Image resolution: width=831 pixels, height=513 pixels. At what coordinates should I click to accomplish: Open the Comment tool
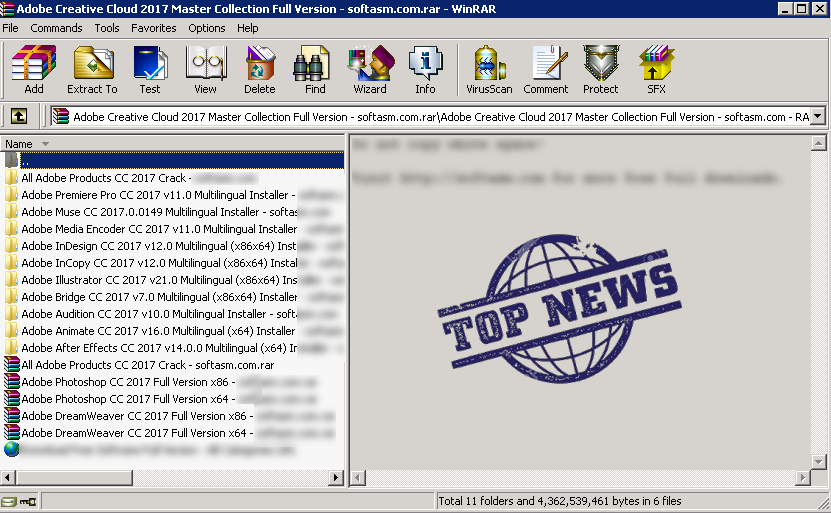(546, 69)
